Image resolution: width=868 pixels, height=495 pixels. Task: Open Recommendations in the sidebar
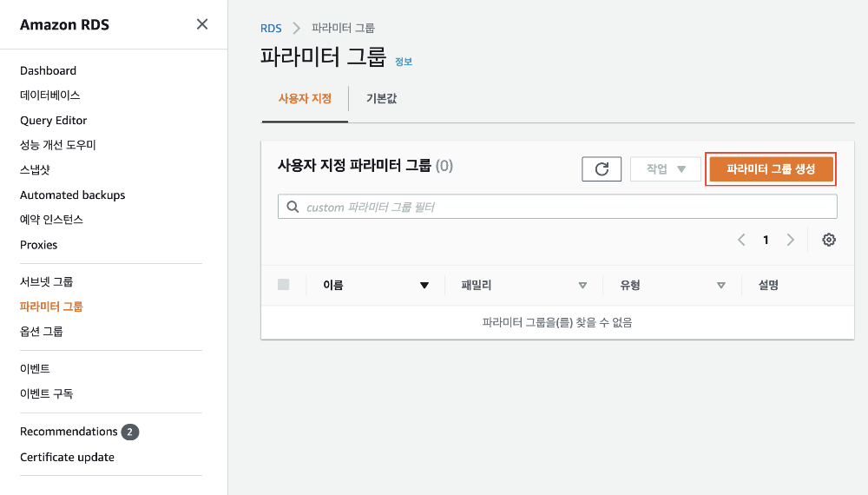tap(69, 432)
